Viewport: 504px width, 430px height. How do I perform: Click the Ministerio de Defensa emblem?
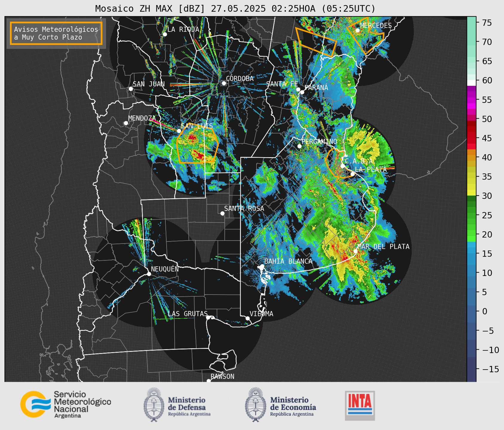(154, 405)
